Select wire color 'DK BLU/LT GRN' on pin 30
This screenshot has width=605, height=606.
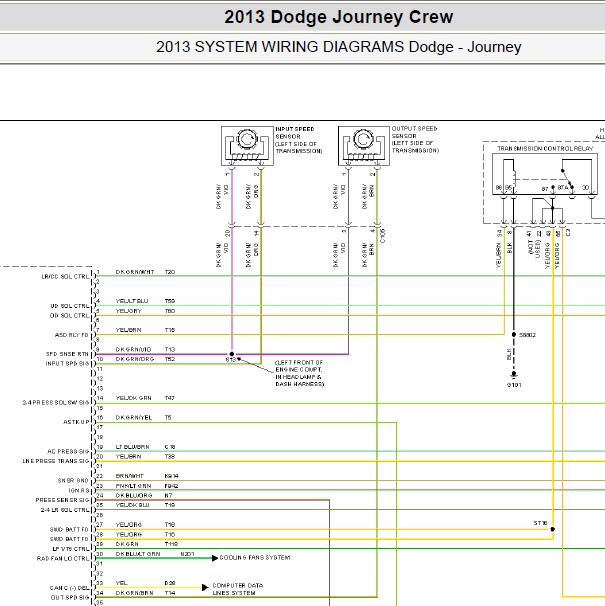tap(138, 554)
